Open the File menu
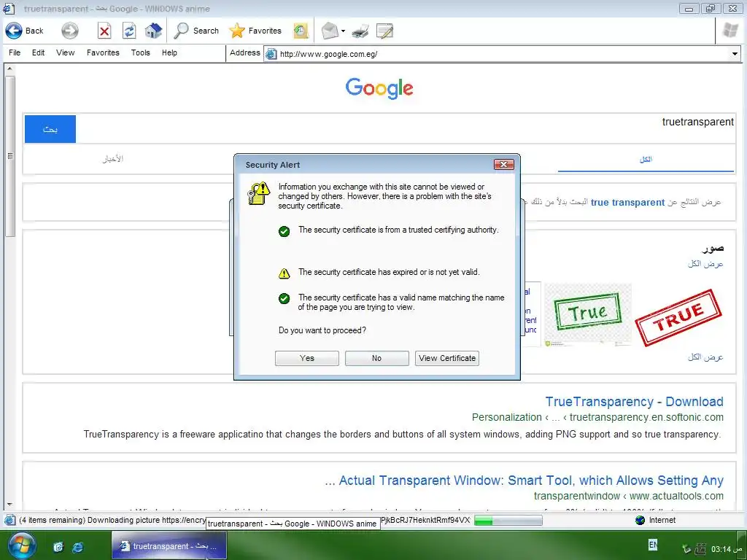 point(15,52)
